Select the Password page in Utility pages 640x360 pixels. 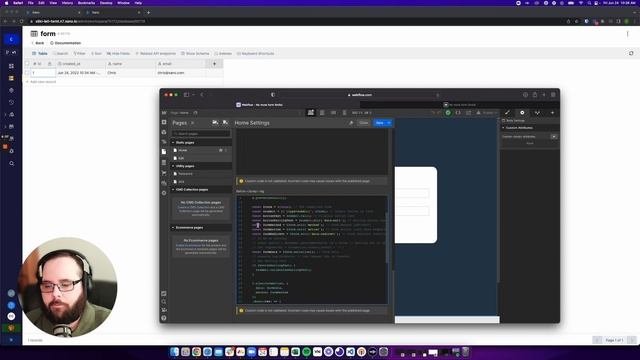coord(201,174)
